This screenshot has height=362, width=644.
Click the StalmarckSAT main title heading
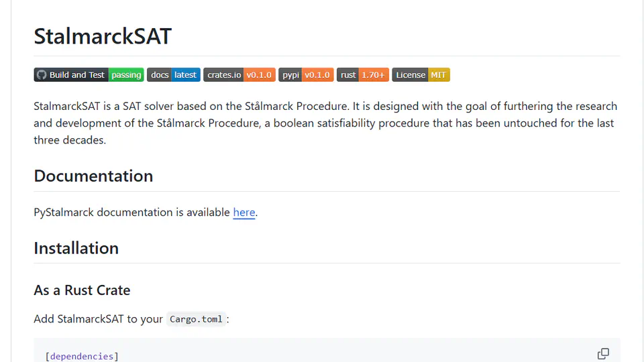click(103, 36)
